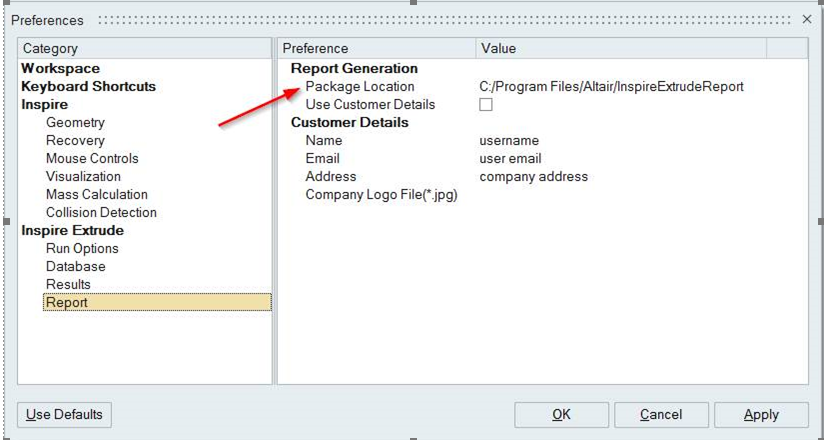Screen dimensions: 824x440
Task: Select Geometry under Inspire
Action: pos(75,122)
